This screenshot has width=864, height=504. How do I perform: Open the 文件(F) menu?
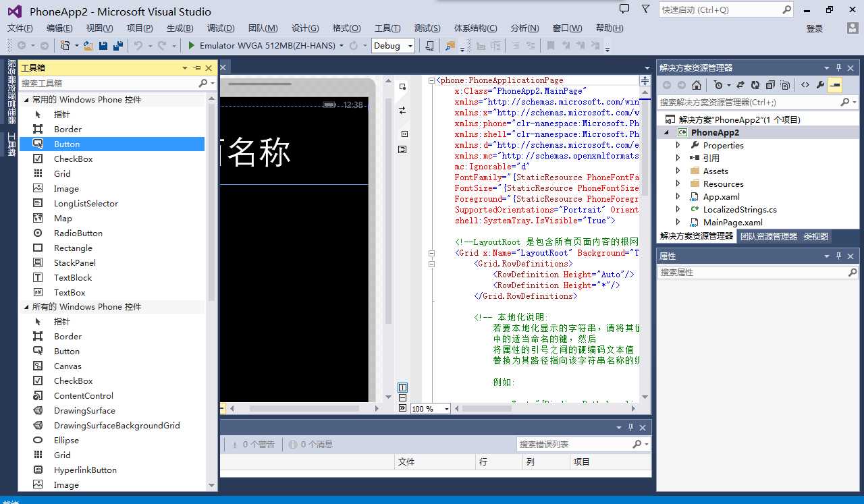[x=20, y=28]
